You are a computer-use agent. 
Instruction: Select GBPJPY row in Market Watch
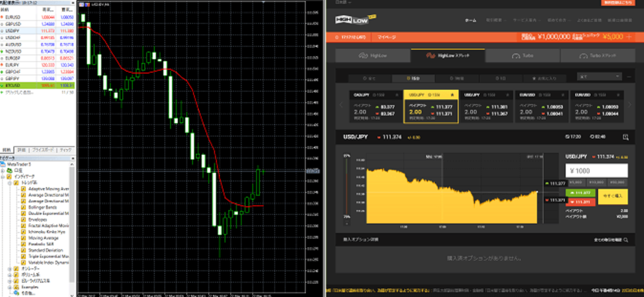tap(38, 78)
